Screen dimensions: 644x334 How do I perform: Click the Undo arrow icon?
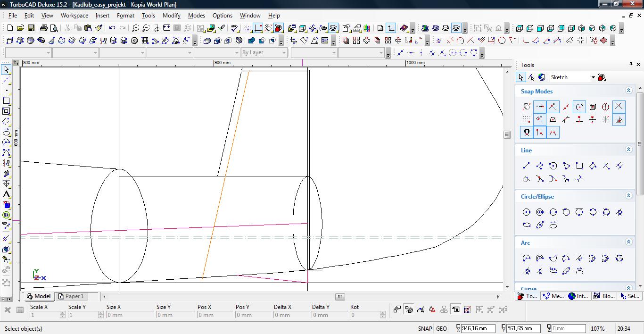click(112, 28)
